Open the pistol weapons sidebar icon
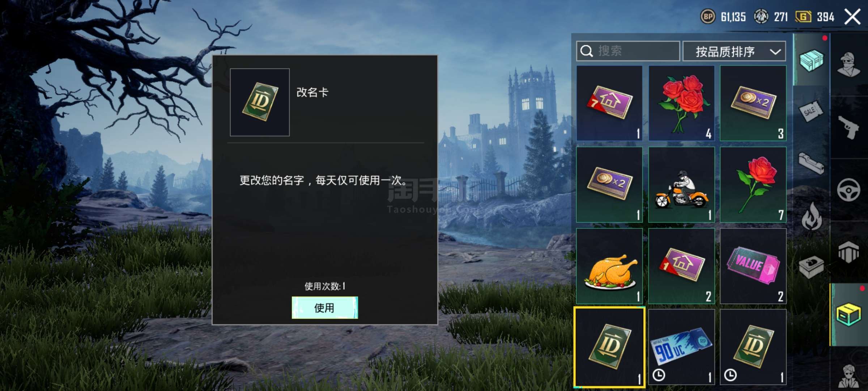This screenshot has width=868, height=391. [x=848, y=127]
